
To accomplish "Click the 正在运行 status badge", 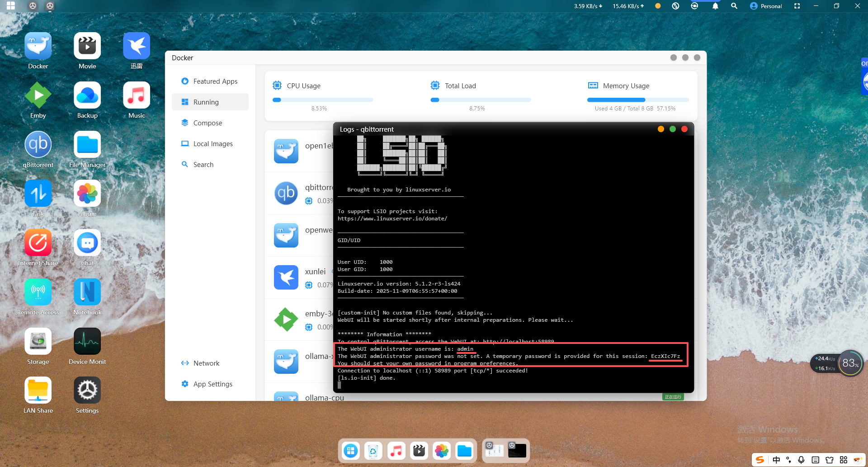I will (673, 397).
